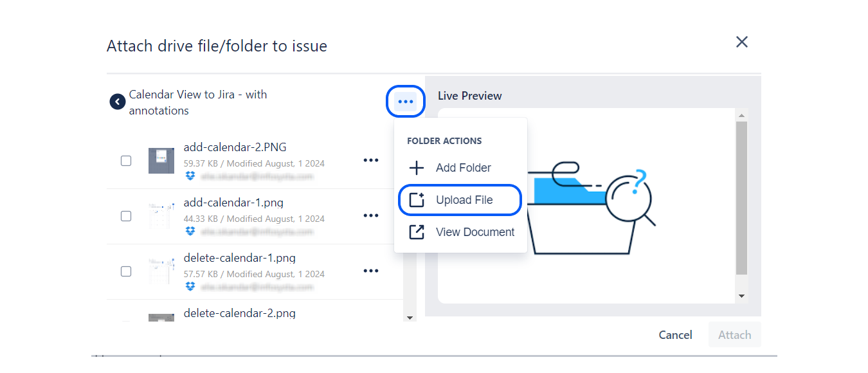Click the Add Folder plus icon

point(417,168)
